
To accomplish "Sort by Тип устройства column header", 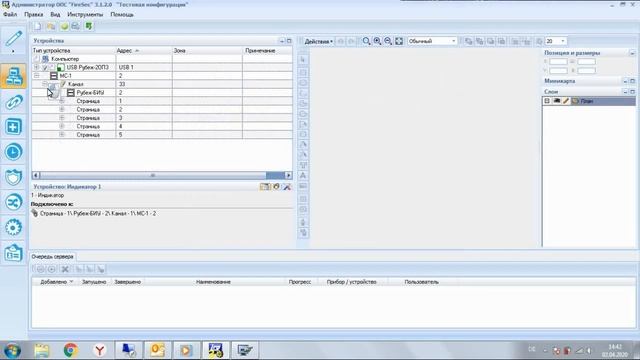I will click(73, 51).
